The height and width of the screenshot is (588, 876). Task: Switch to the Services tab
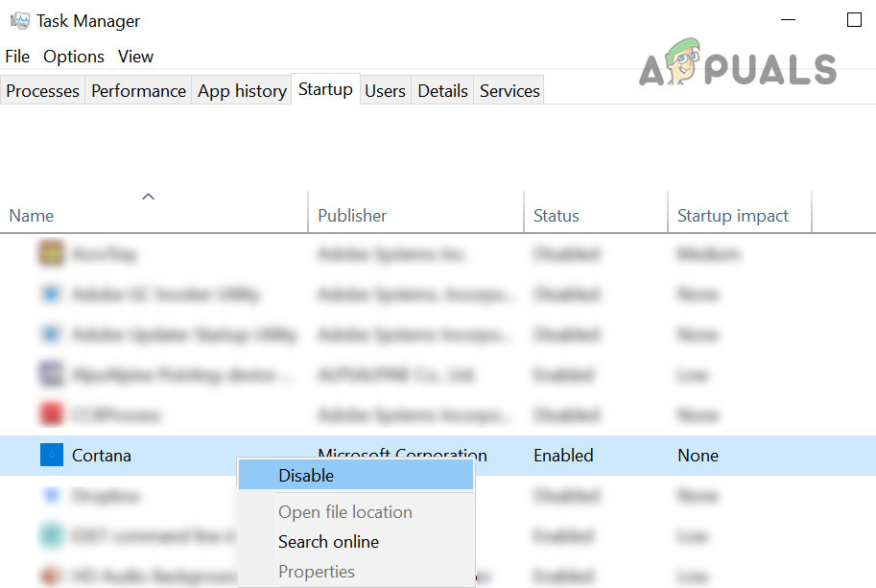(509, 90)
